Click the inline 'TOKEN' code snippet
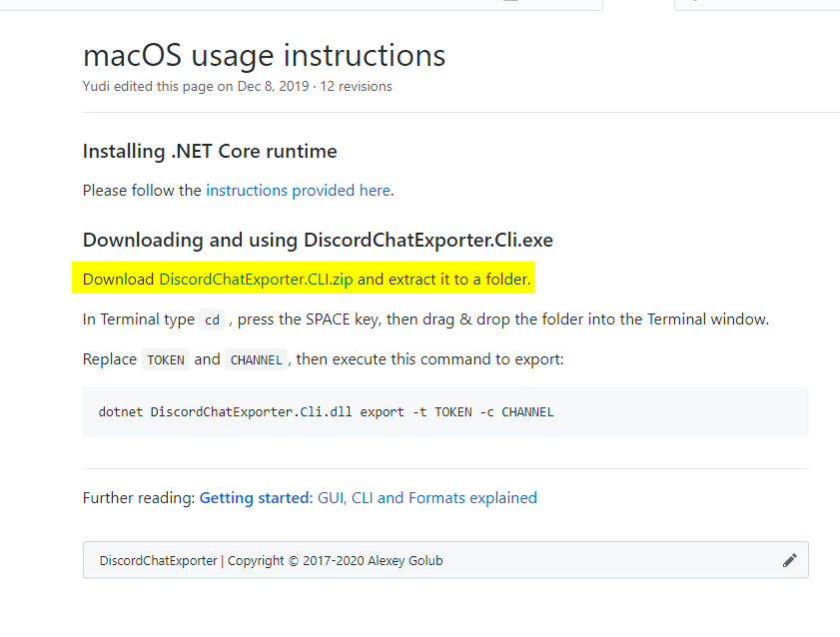This screenshot has width=840, height=637. click(166, 359)
